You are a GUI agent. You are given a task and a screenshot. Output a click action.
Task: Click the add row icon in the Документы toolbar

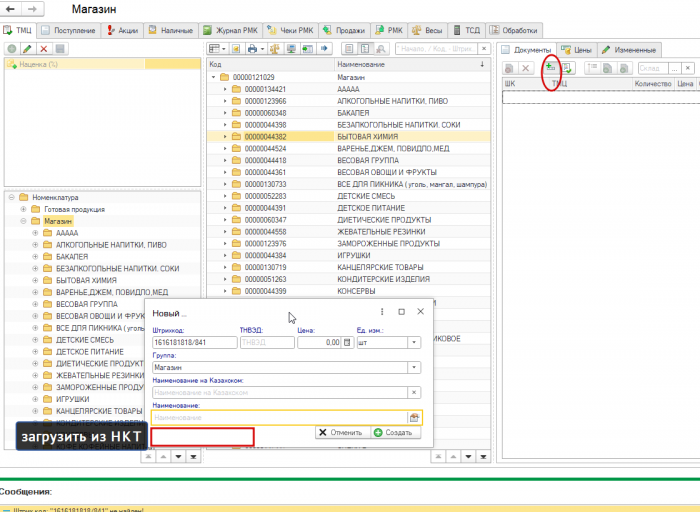(x=550, y=68)
